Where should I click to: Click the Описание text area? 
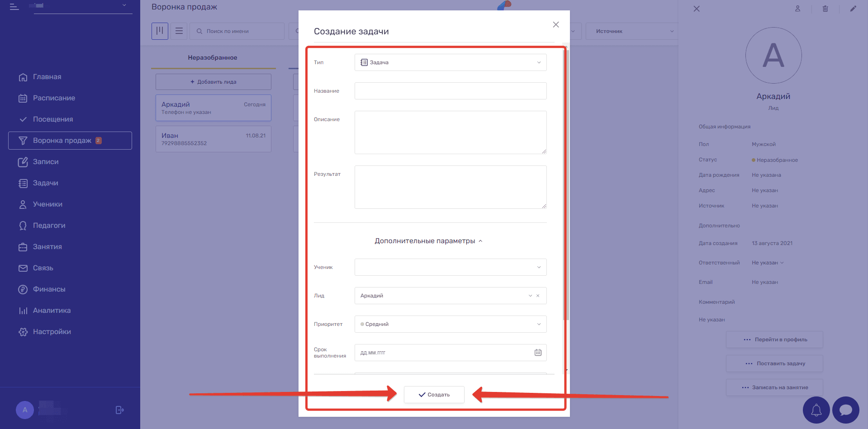pos(450,132)
